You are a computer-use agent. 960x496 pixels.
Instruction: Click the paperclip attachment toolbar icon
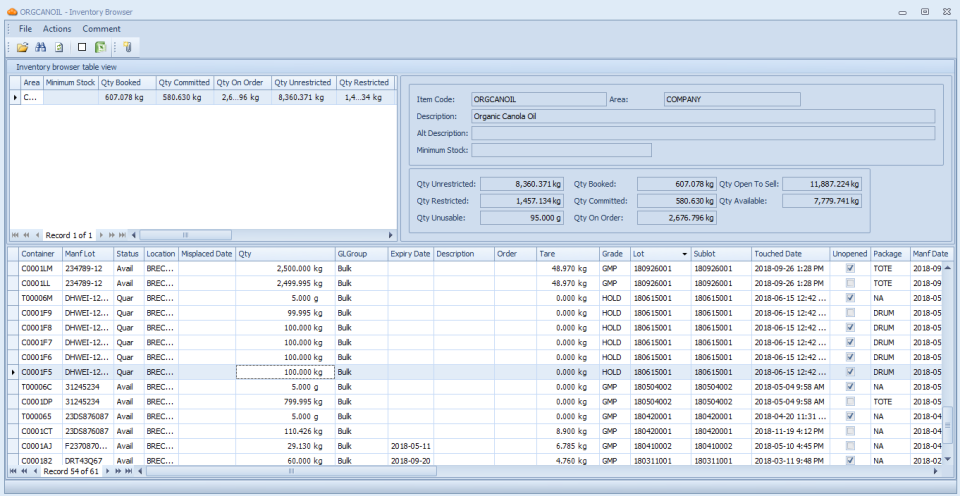(126, 47)
